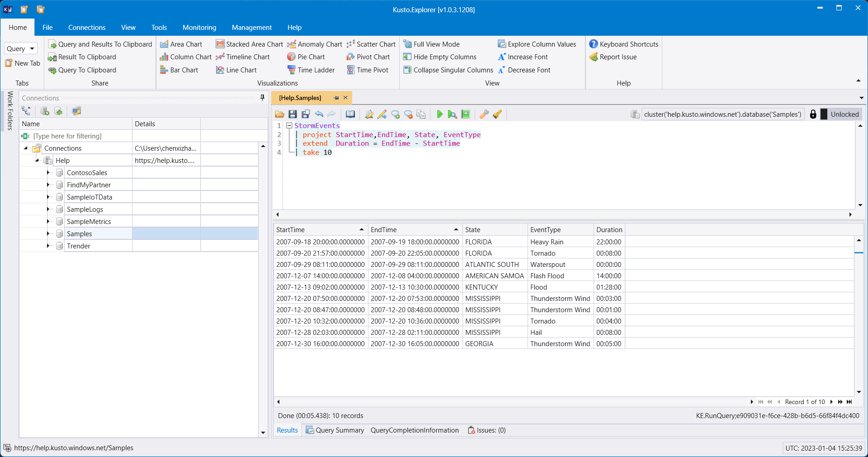Image resolution: width=868 pixels, height=457 pixels.
Task: Click the run-with-magnifier analyze query icon
Action: pos(452,114)
